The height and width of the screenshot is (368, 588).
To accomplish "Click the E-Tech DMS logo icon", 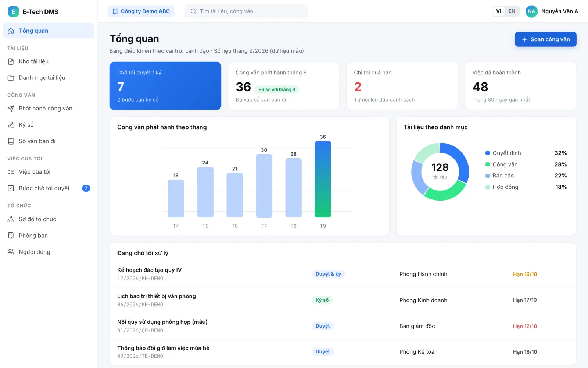I will [13, 11].
